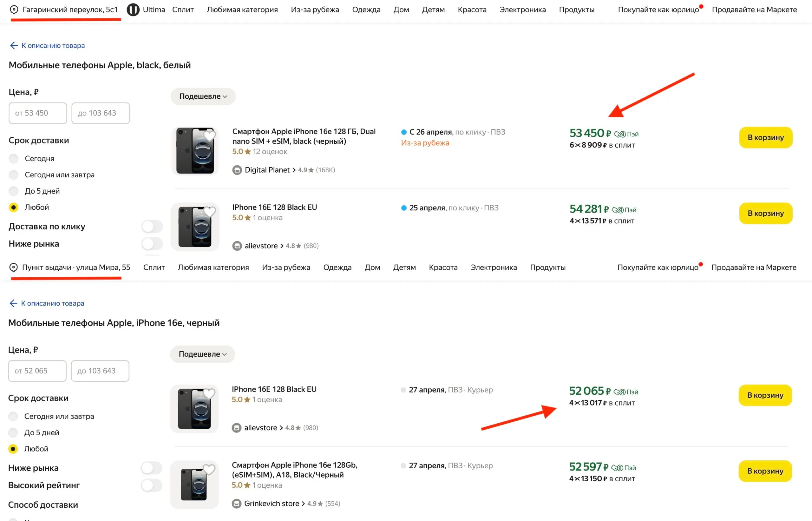Enable the Высокий рейтинг switch

[x=152, y=485]
